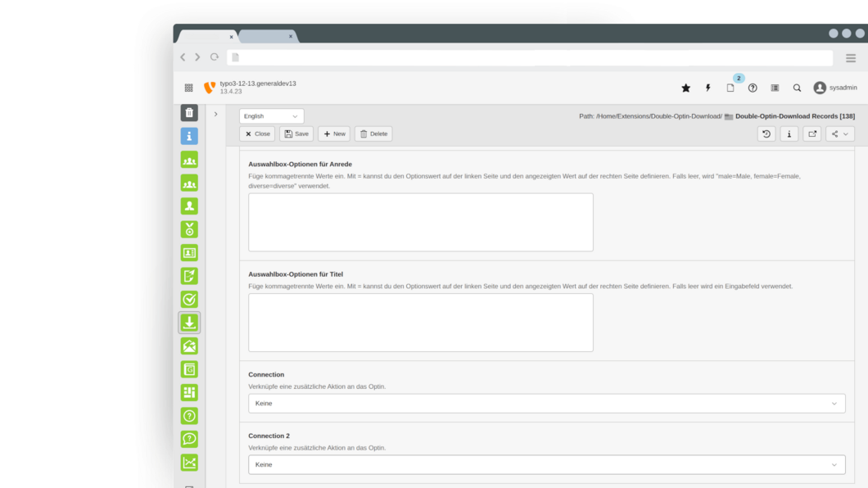Click the Auswahlbox-Optionen für Anrede text area

[x=420, y=222]
